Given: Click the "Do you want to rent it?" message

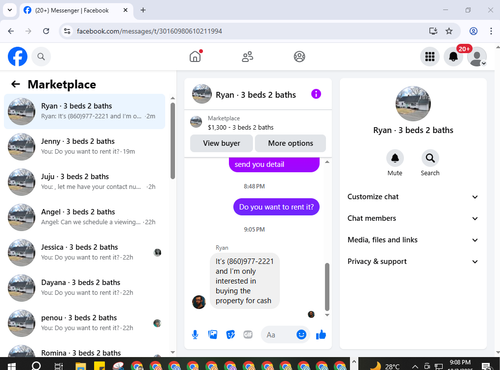Looking at the screenshot, I should pyautogui.click(x=276, y=207).
